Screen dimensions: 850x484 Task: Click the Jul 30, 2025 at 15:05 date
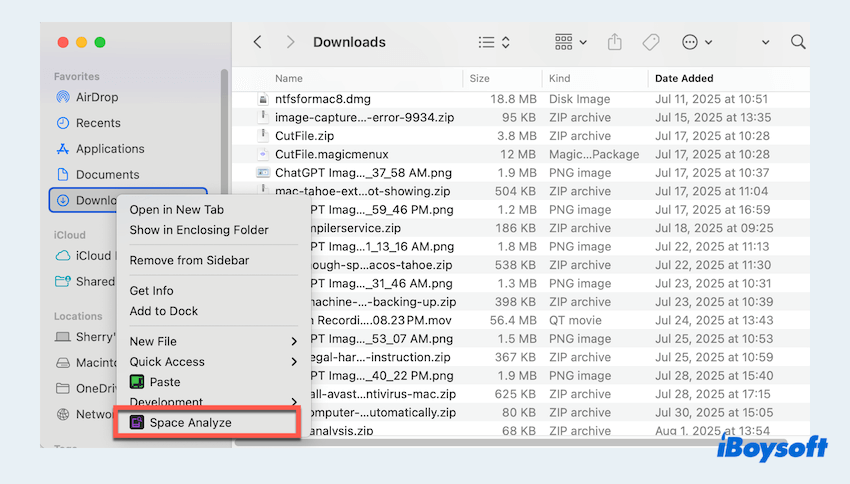(x=713, y=412)
